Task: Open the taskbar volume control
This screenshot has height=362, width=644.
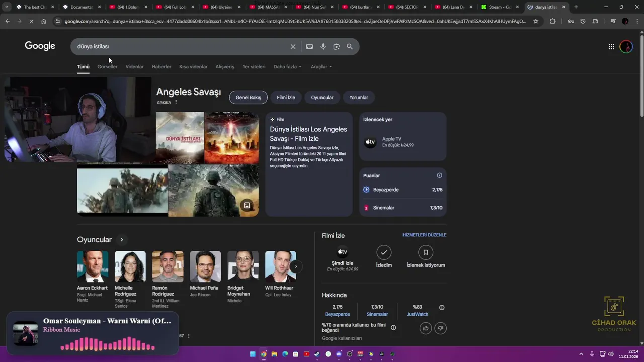Action: 611,354
